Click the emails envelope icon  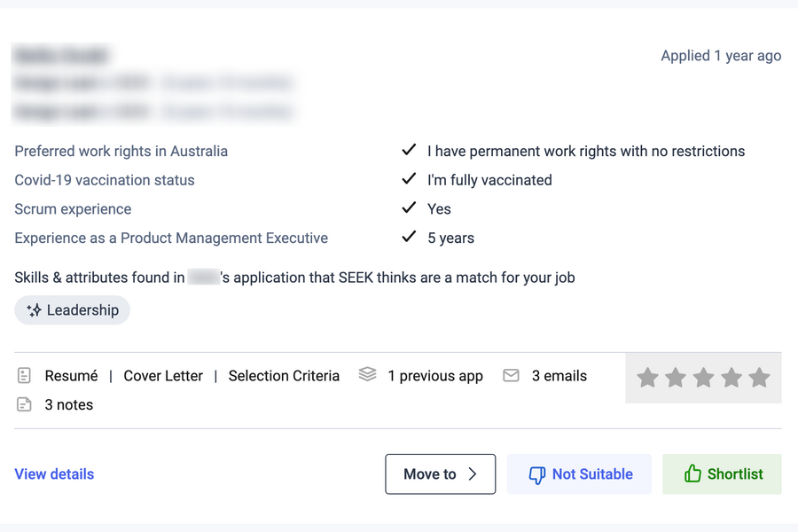click(x=511, y=376)
